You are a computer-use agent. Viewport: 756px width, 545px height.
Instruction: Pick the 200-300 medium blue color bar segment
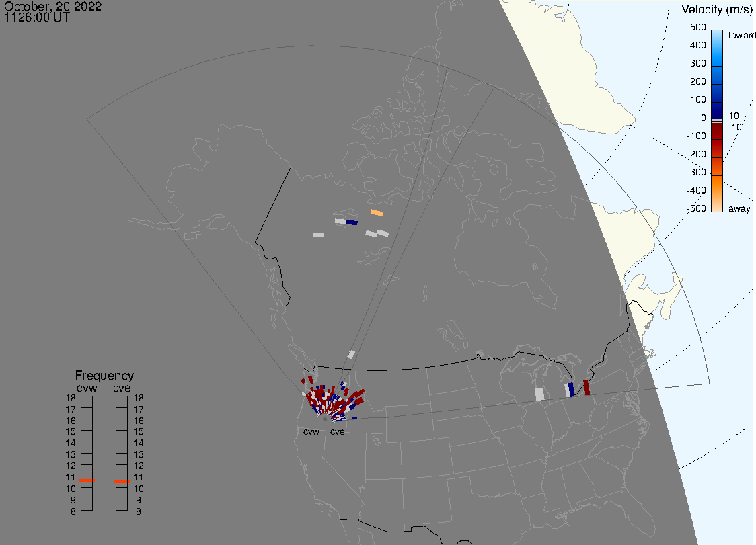717,75
